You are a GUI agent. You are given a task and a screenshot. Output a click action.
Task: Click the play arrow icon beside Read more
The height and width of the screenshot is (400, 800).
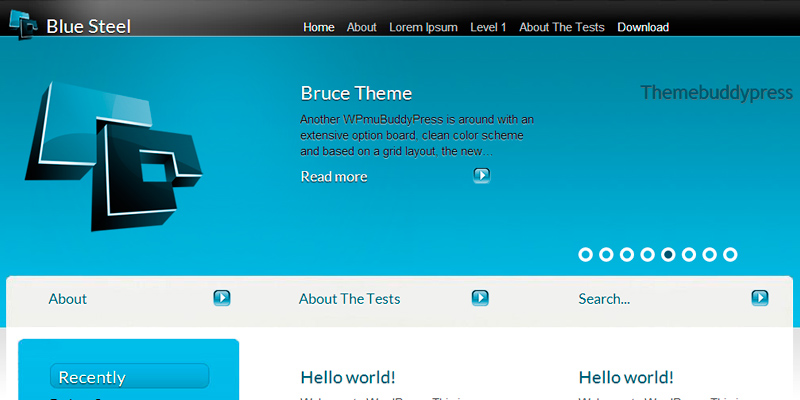482,176
